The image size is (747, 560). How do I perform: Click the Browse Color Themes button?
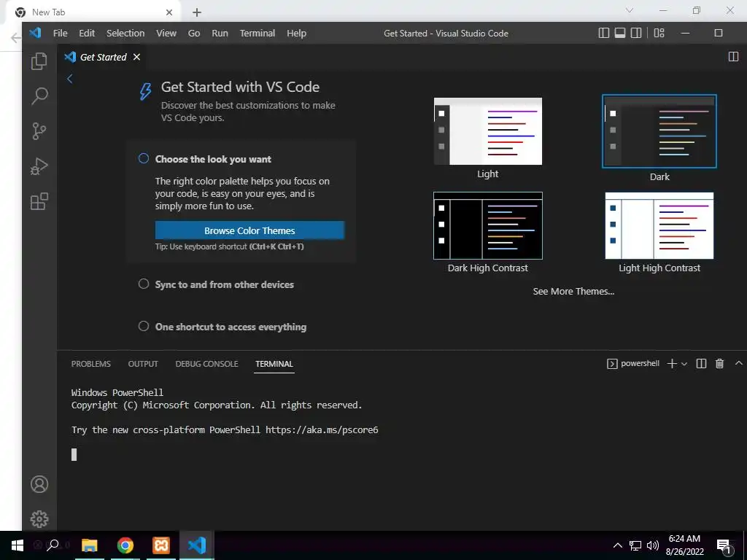[x=249, y=230]
